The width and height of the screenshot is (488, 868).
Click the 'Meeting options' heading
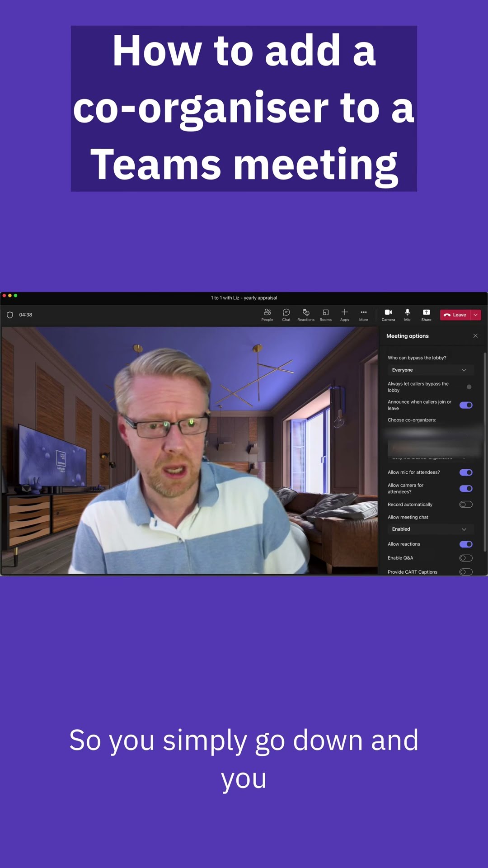(x=407, y=336)
